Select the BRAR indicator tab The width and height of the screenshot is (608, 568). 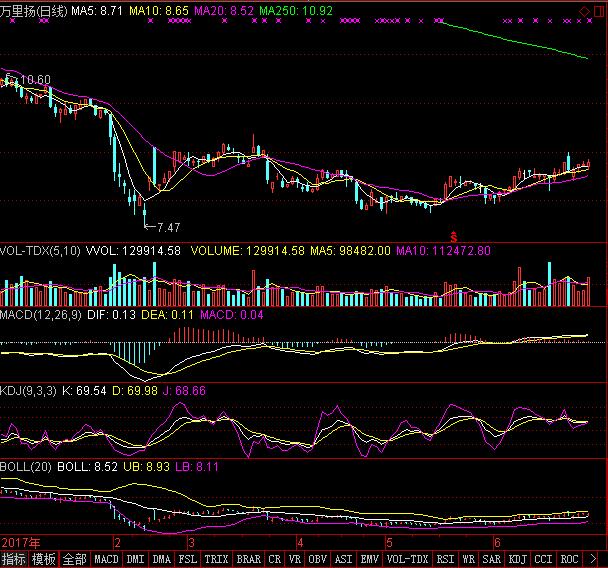click(249, 559)
